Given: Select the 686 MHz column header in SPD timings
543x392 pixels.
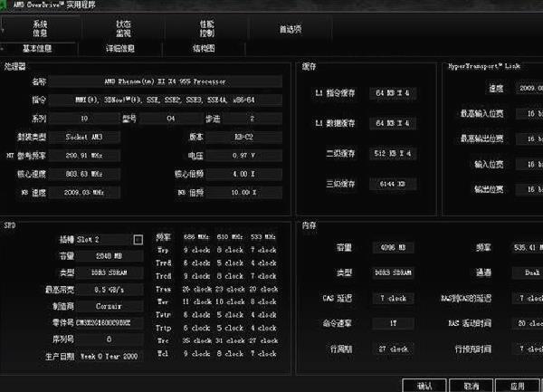Looking at the screenshot, I should 196,237.
